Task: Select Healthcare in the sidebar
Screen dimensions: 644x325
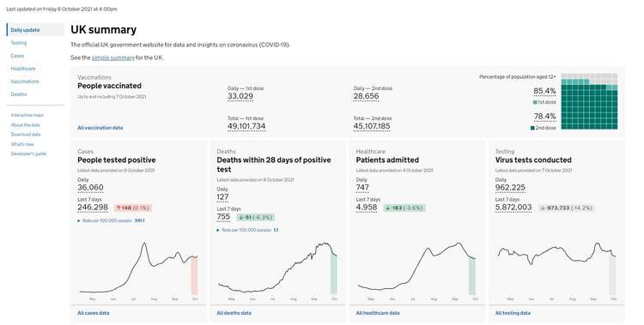Action: (23, 69)
